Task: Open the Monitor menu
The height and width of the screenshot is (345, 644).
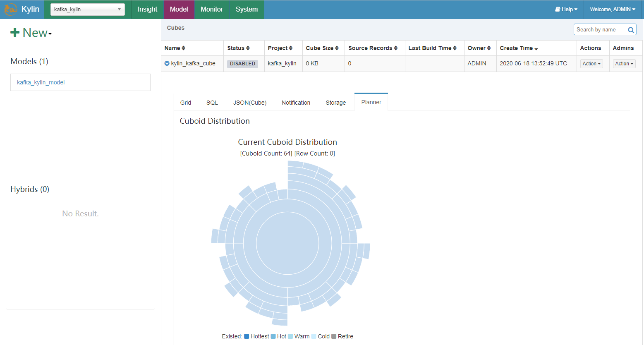Action: (212, 9)
